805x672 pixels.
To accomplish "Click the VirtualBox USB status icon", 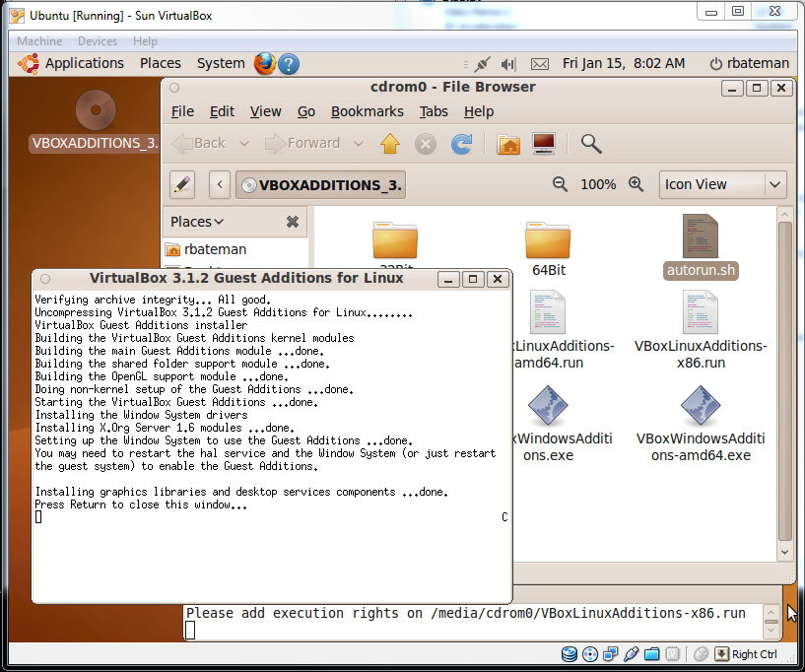I will (631, 654).
